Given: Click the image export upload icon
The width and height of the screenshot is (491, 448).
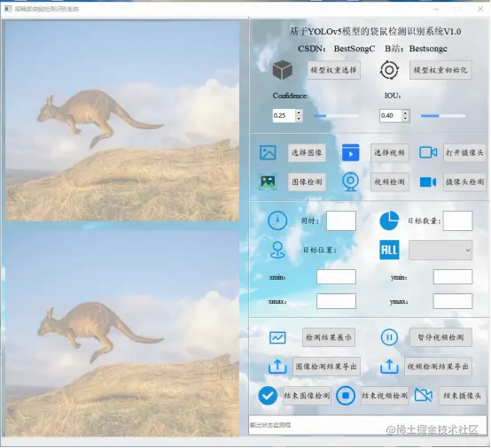Looking at the screenshot, I should click(x=277, y=367).
